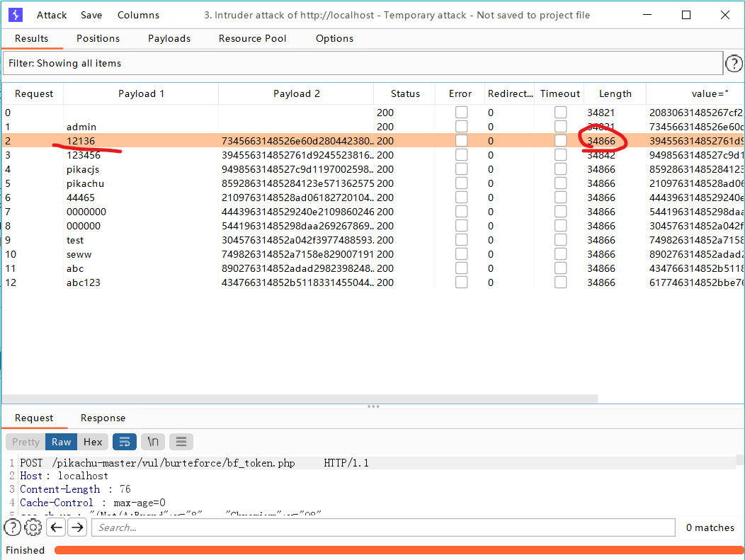Toggle the word wrap icon in message editor
Image resolution: width=745 pixels, height=560 pixels.
[x=125, y=442]
